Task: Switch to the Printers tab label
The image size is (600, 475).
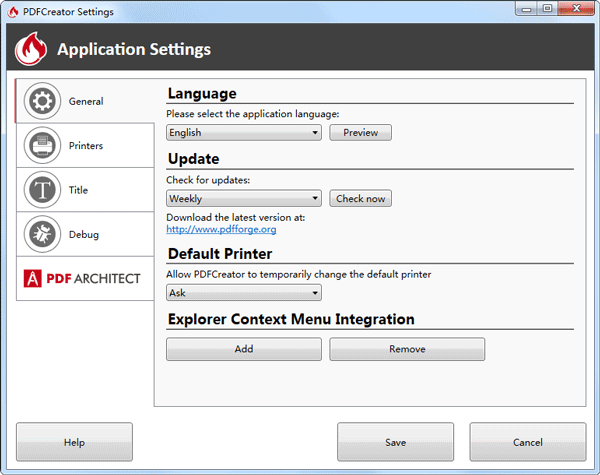Action: pyautogui.click(x=86, y=146)
